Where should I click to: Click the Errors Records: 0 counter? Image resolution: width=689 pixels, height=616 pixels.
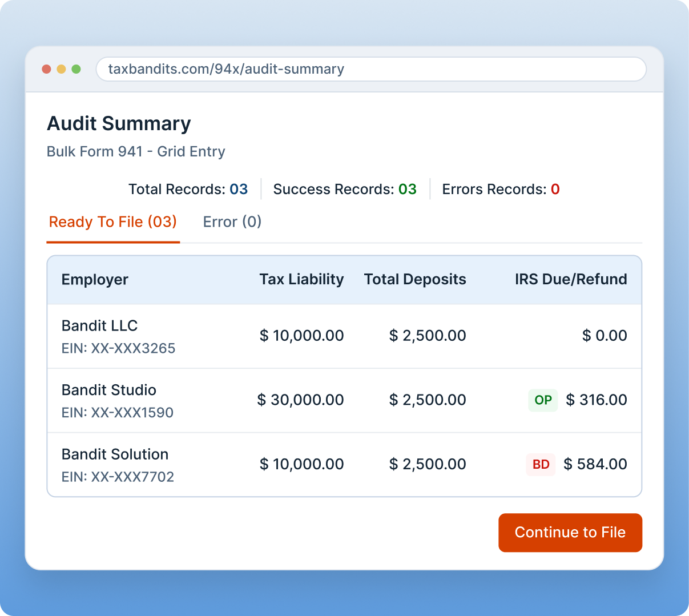tap(501, 190)
